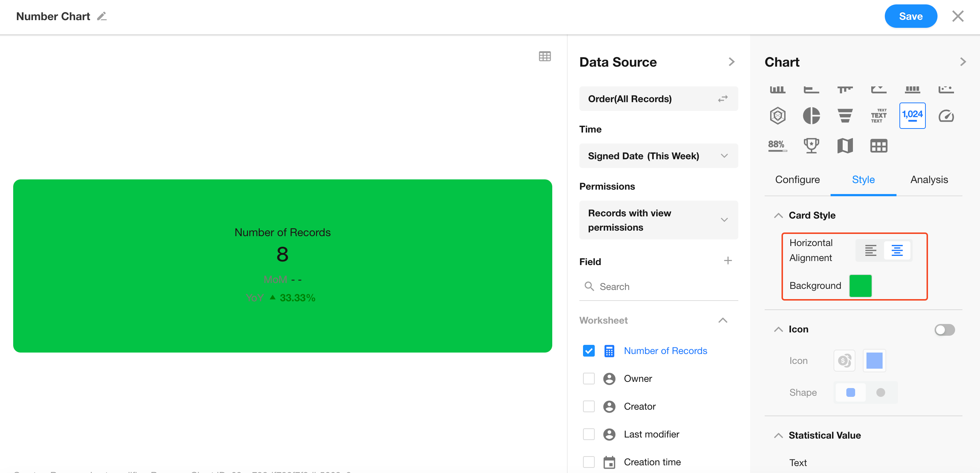This screenshot has width=980, height=473.
Task: Open the Records with view permissions dropdown
Action: click(x=658, y=220)
